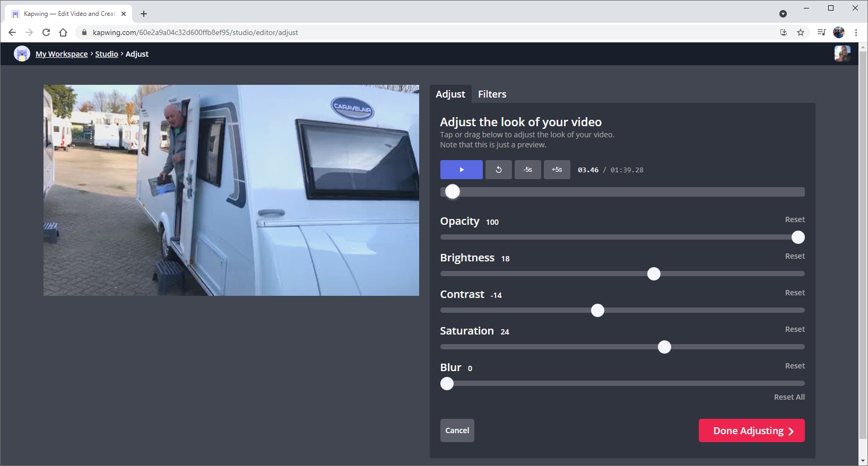
Task: Restart the video from the beginning
Action: [499, 170]
